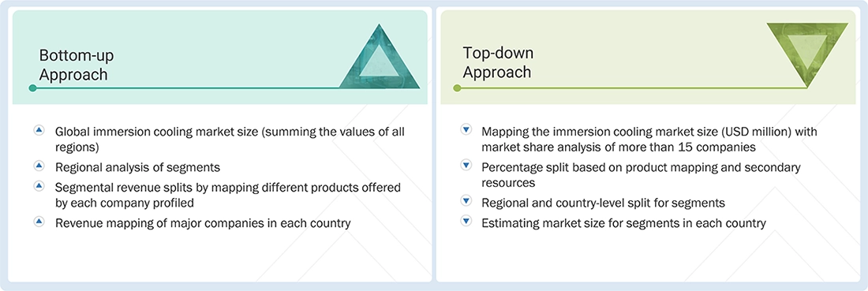Click the down-arrow bullet beside Estimating market size
This screenshot has height=291, width=868.
(466, 222)
